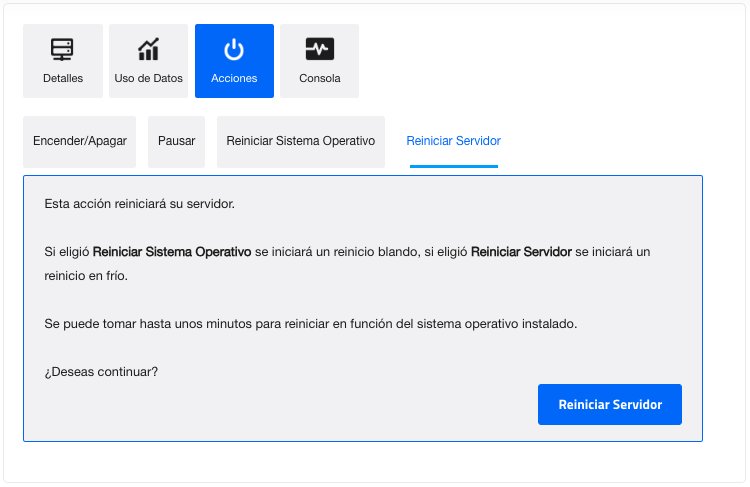Click the 'Se puede tomar hasta unos minutos' sentence
The height and width of the screenshot is (487, 750).
(x=310, y=324)
